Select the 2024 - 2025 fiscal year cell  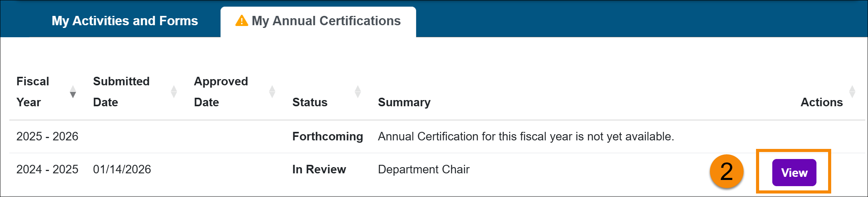pos(47,169)
